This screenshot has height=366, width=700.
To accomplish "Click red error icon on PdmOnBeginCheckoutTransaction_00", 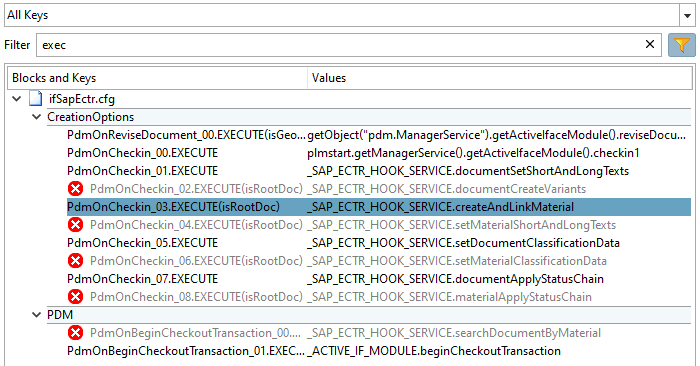I will tap(75, 333).
